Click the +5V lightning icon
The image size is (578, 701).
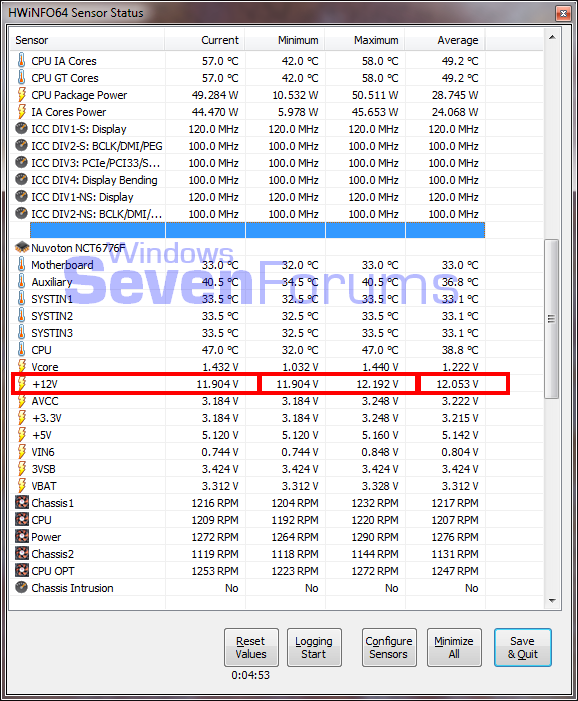21,434
